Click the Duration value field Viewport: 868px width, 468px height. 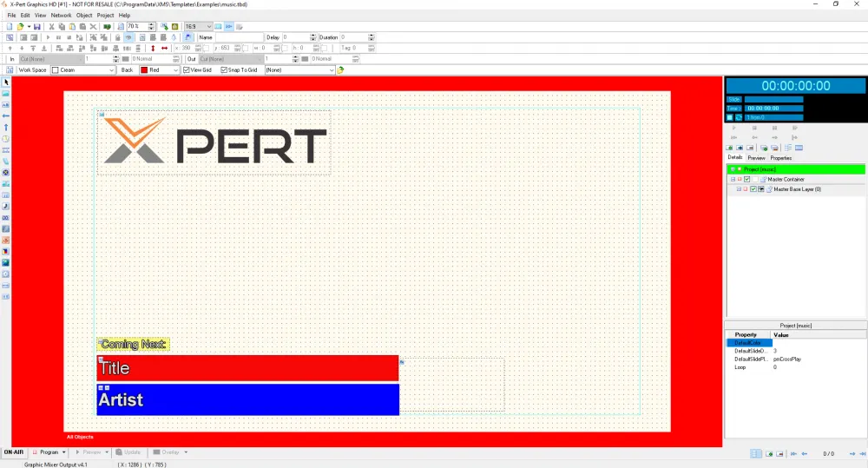tap(353, 37)
